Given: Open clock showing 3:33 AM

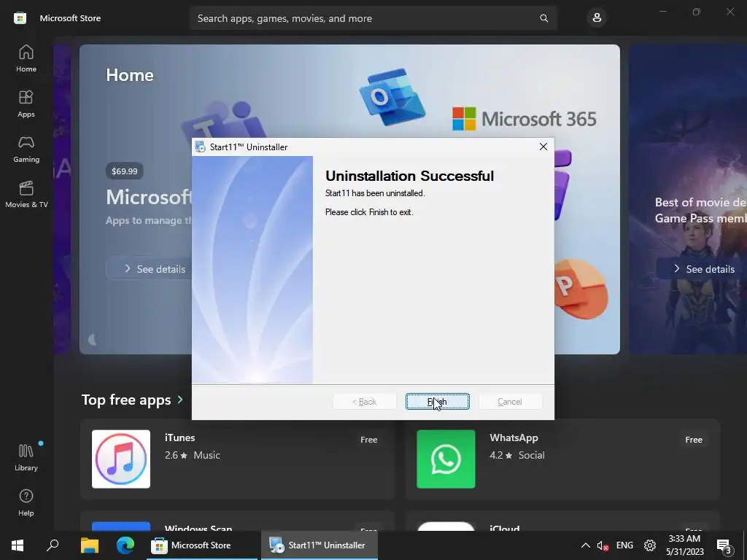Looking at the screenshot, I should click(x=684, y=545).
